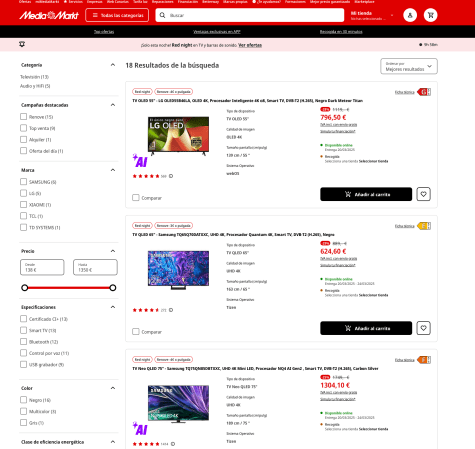The width and height of the screenshot is (475, 449).
Task: Collapse the Marca filter section
Action: click(x=113, y=170)
